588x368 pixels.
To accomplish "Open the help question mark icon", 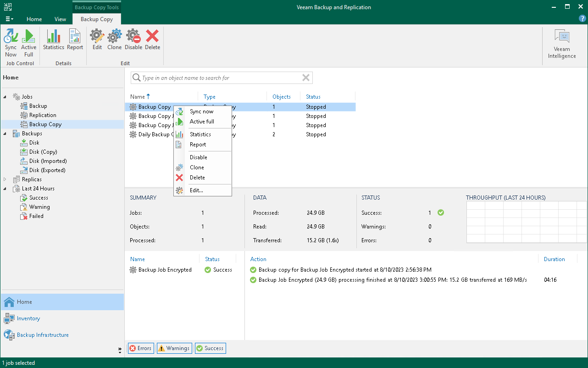I will coord(582,19).
